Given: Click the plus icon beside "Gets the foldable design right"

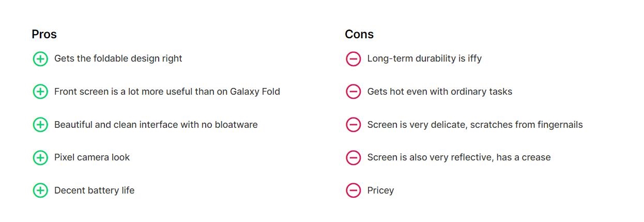Looking at the screenshot, I should coord(40,59).
